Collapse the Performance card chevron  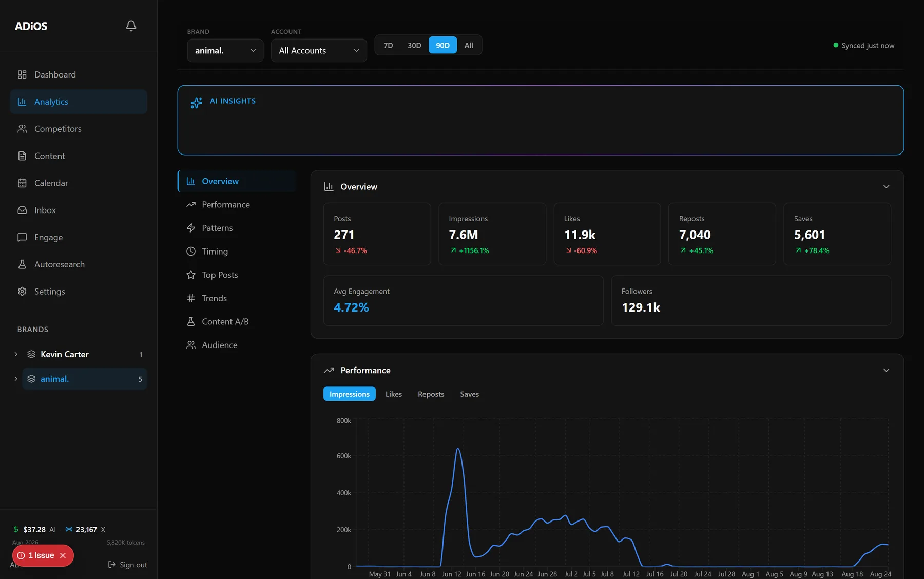(886, 370)
